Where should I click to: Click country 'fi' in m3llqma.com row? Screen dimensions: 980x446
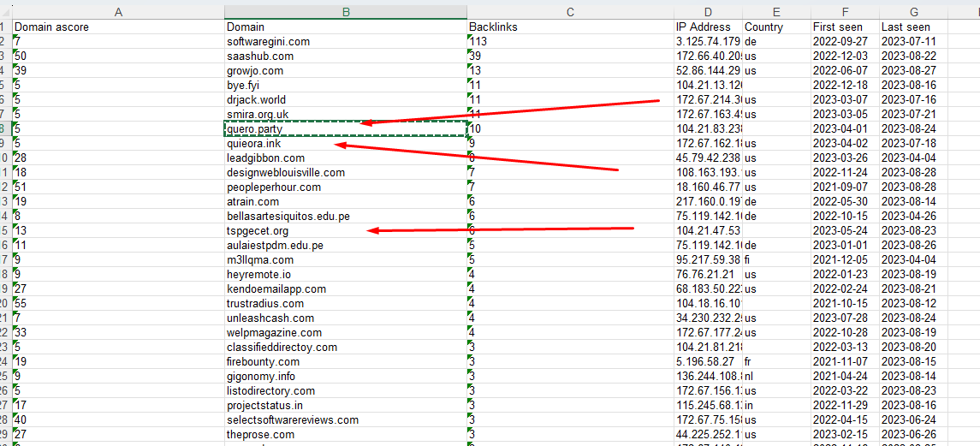tap(775, 259)
